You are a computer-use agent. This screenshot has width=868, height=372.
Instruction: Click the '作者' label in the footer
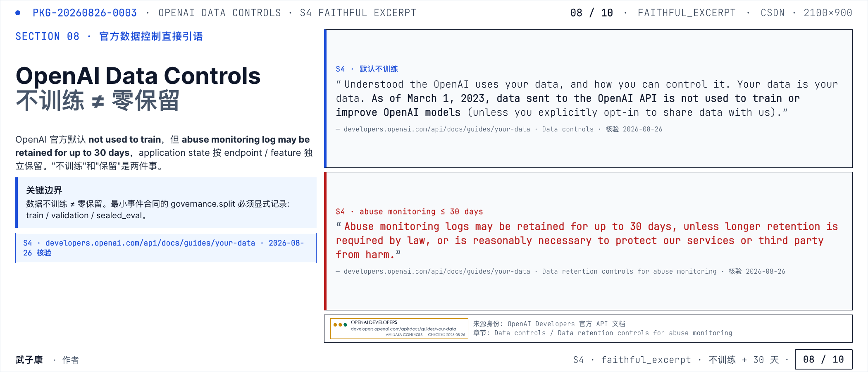click(71, 360)
